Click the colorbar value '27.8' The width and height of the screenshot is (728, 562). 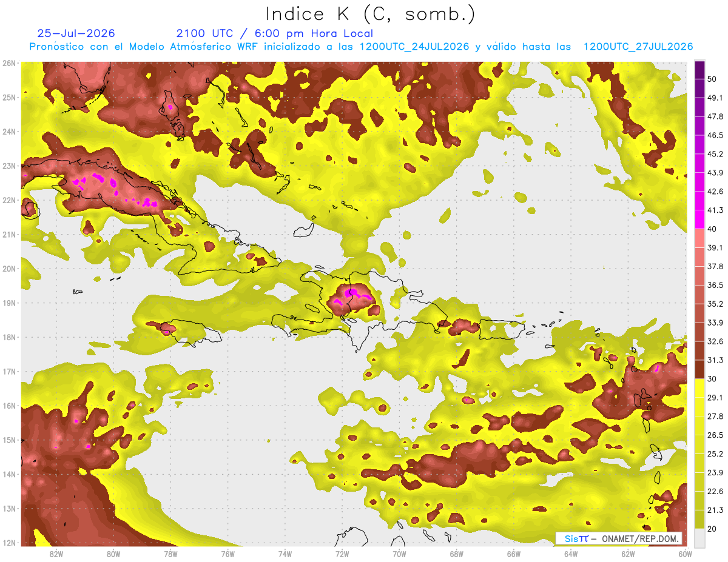coord(715,416)
